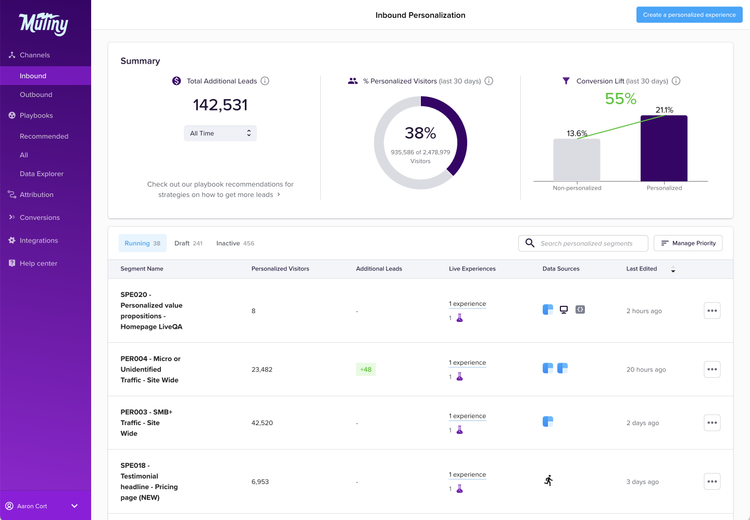Click the +48 additional leads badge
Viewport: 750px width, 520px height.
click(365, 369)
